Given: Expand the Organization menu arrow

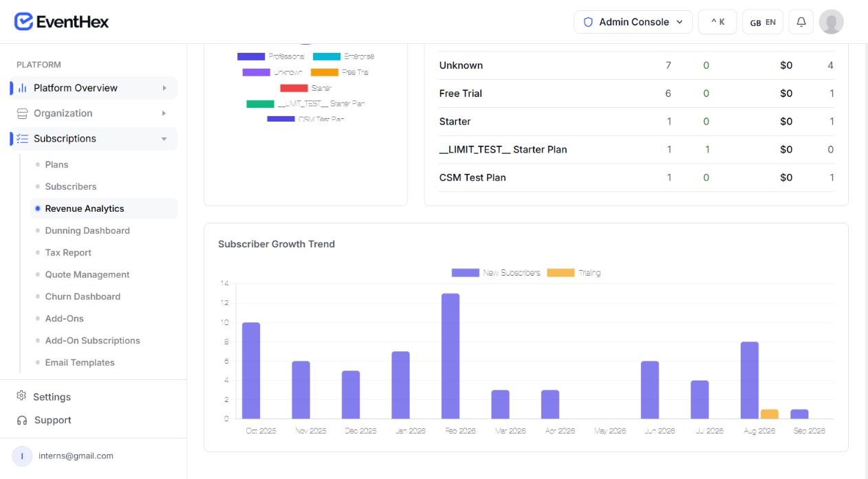Looking at the screenshot, I should tap(164, 113).
